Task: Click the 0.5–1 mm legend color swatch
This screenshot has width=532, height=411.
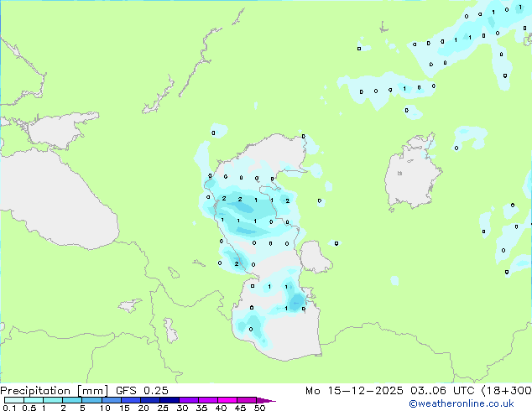Action: [x=34, y=400]
